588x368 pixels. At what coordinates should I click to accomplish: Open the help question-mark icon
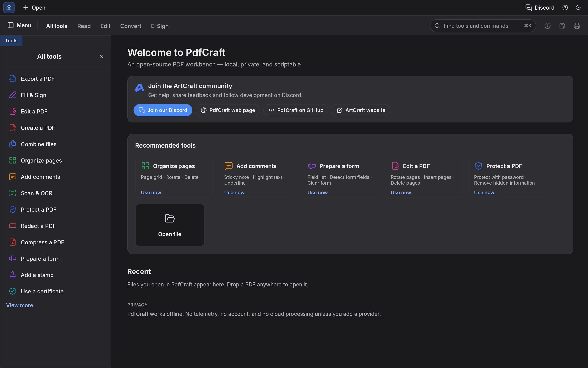565,8
